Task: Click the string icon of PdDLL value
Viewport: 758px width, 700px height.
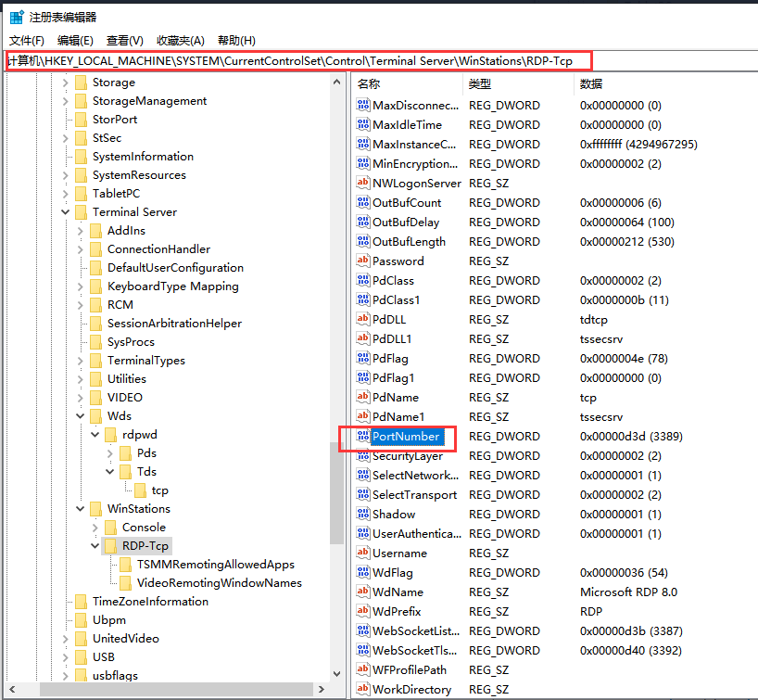Action: coord(363,319)
